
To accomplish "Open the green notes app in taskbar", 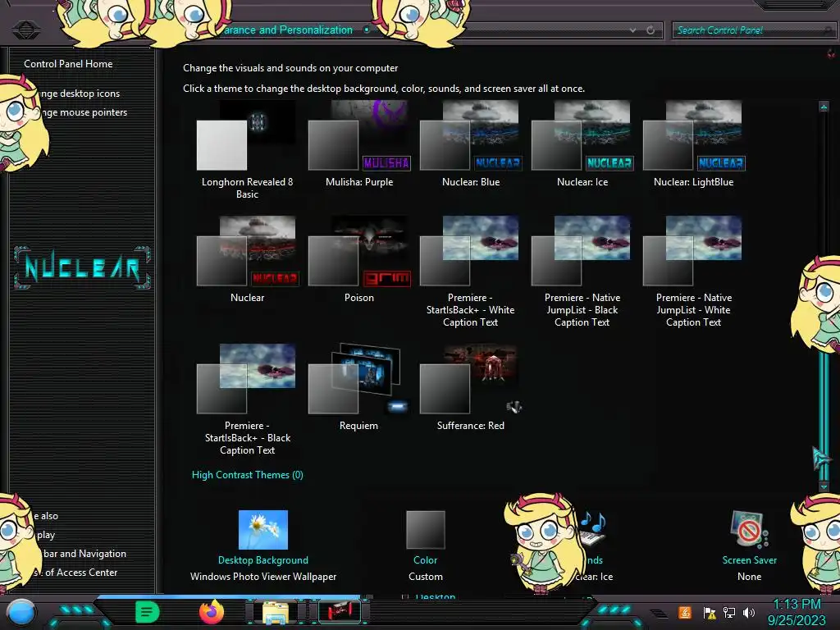I will coord(148,612).
